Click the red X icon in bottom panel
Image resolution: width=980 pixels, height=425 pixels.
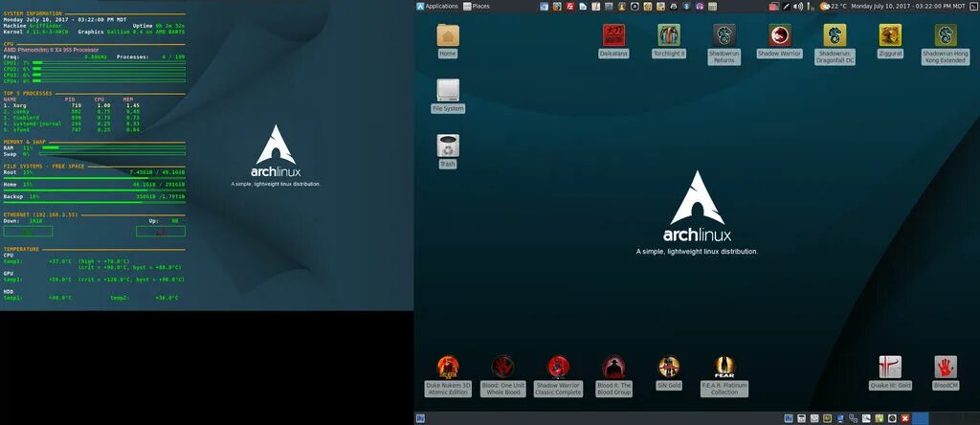pyautogui.click(x=905, y=418)
